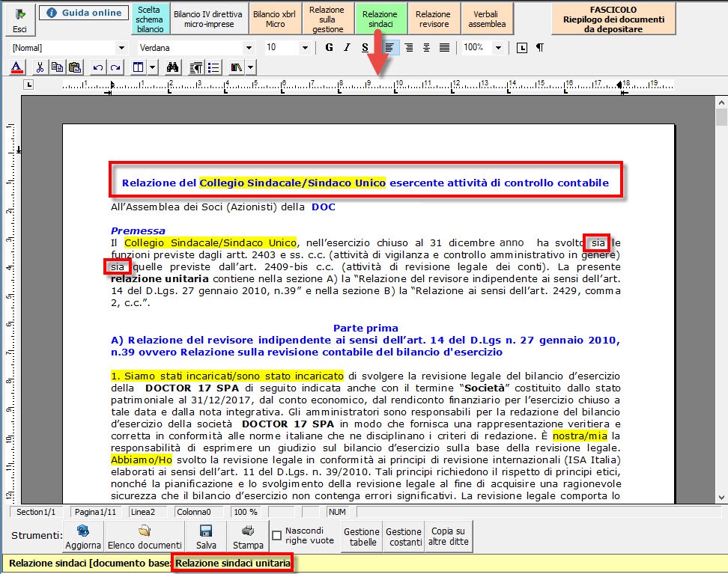Click the left indent marker on ruler

(112, 85)
